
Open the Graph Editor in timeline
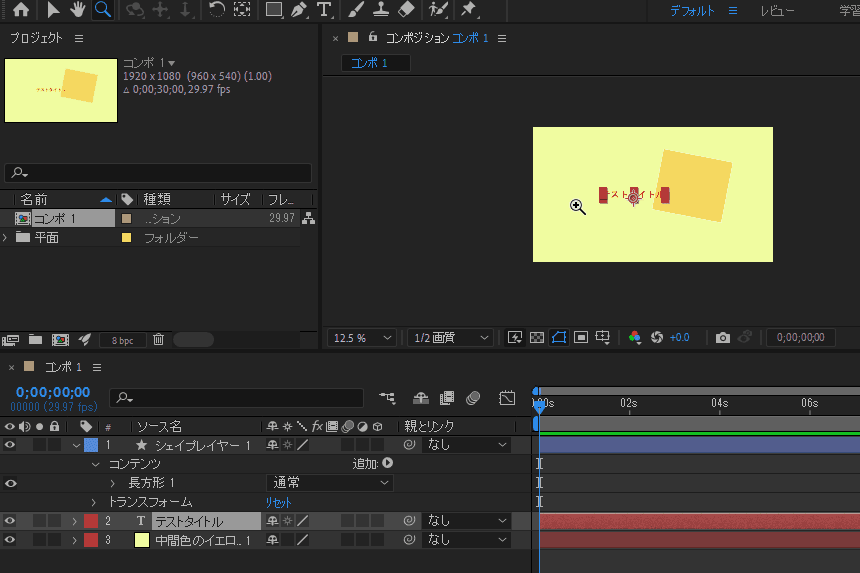(507, 398)
